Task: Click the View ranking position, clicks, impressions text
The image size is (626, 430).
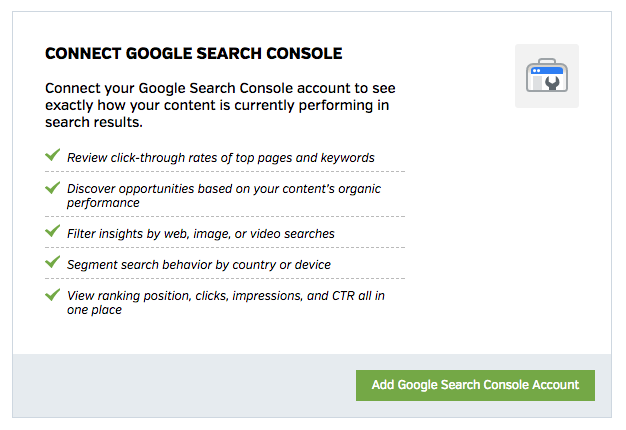Action: (x=225, y=303)
